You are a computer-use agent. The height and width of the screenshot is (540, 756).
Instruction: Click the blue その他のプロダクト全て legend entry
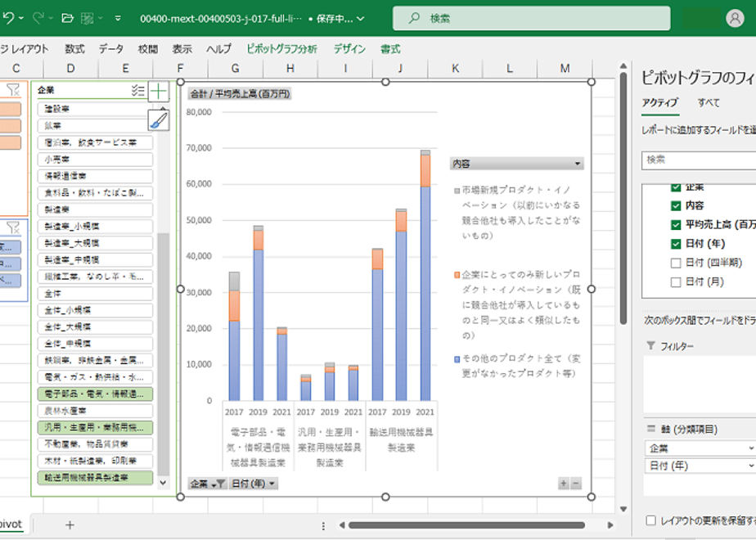[517, 366]
